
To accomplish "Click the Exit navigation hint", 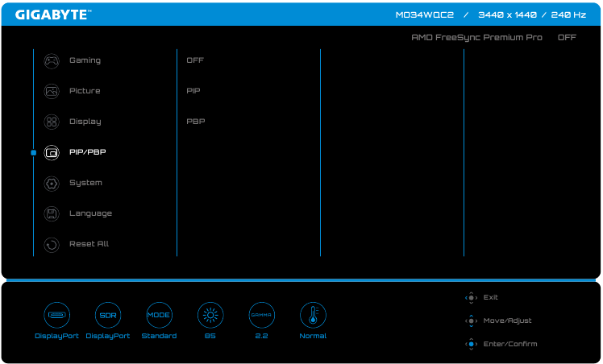I will pyautogui.click(x=490, y=297).
